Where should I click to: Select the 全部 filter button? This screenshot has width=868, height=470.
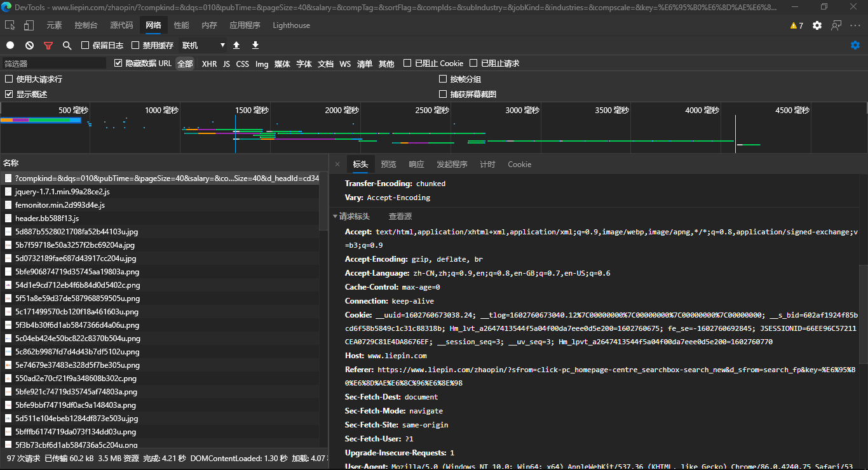click(x=185, y=64)
